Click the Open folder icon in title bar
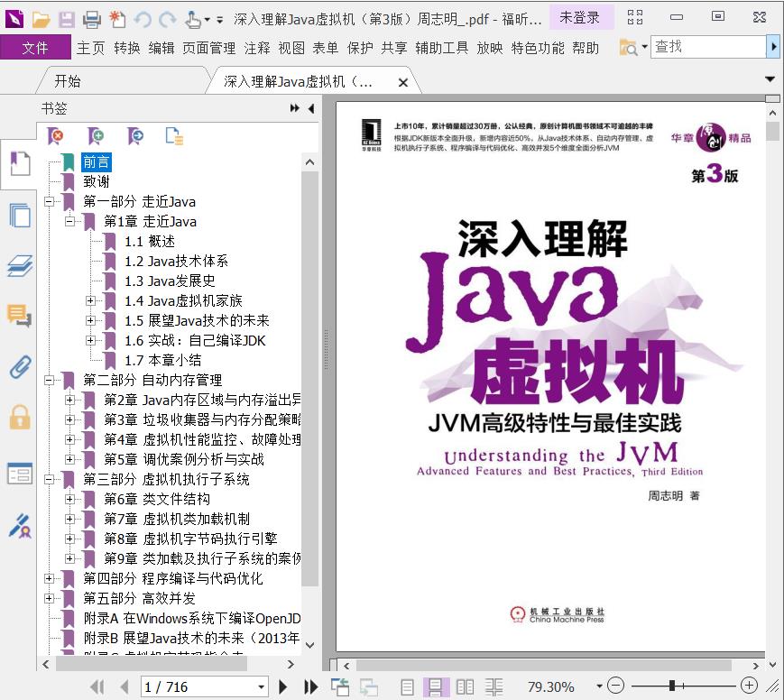Screen dimensions: 784x700 [41, 20]
